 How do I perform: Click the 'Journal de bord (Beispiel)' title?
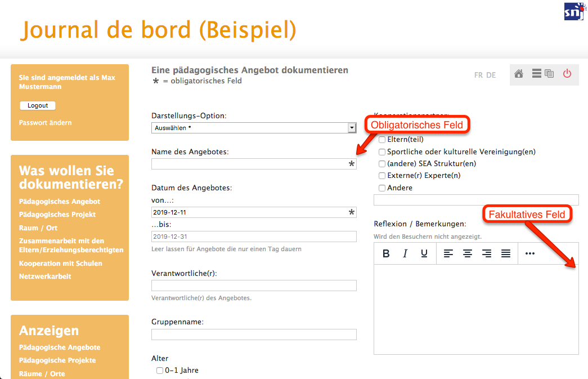pyautogui.click(x=158, y=30)
